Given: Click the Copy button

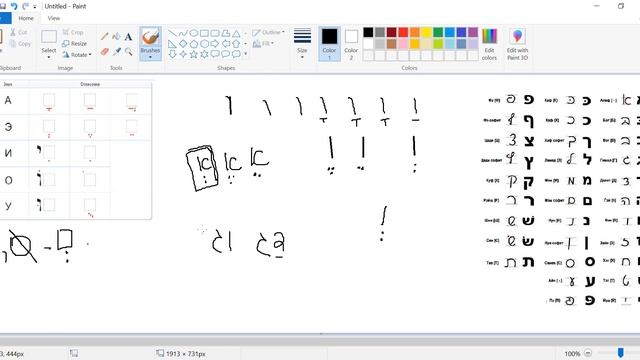Looking at the screenshot, I should (x=20, y=44).
